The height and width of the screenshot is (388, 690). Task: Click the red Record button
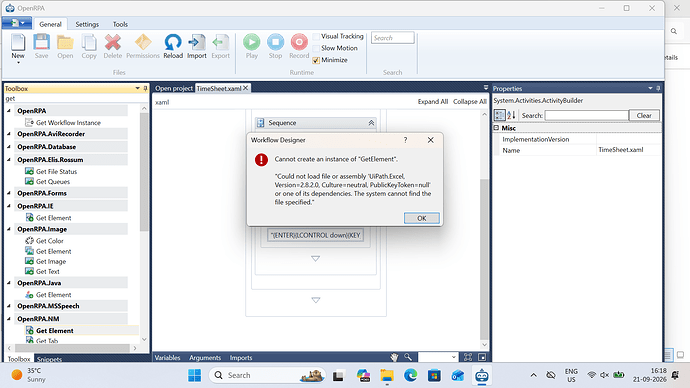point(299,42)
